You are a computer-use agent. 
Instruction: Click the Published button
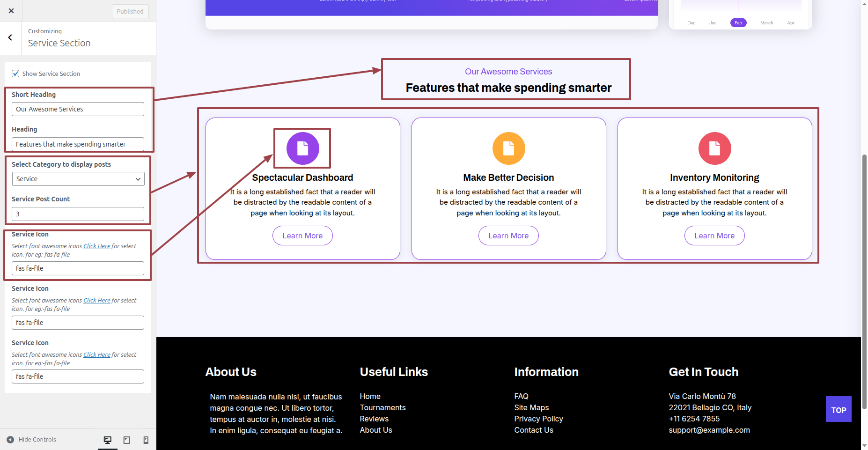click(x=130, y=11)
